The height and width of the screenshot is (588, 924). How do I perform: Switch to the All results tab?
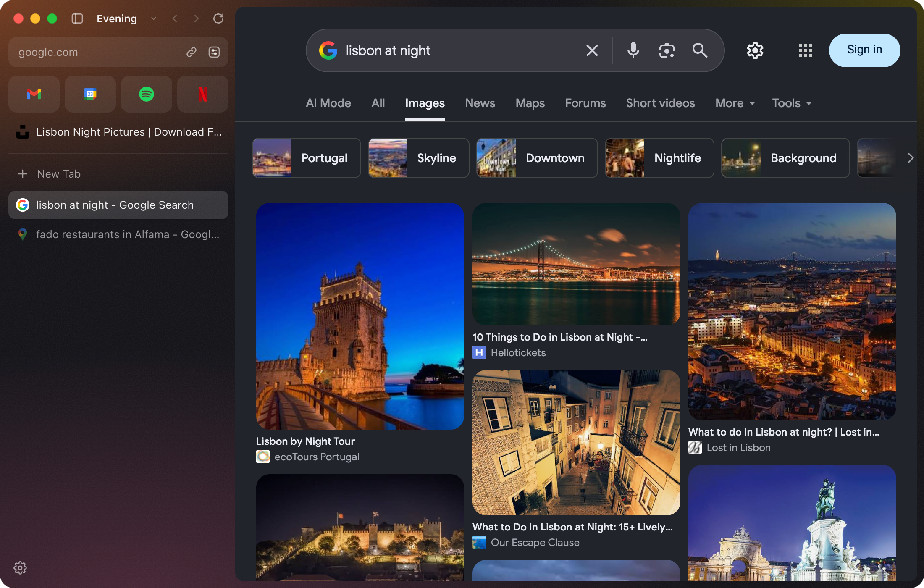(x=378, y=103)
